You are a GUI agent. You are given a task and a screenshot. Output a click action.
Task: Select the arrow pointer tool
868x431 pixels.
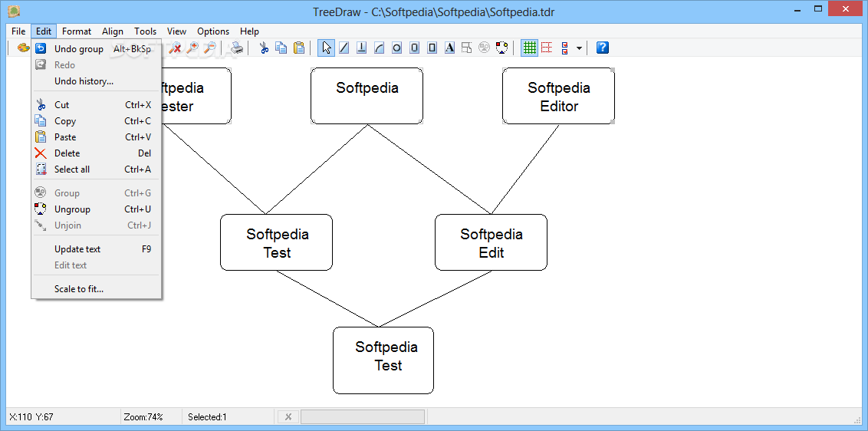pyautogui.click(x=327, y=48)
